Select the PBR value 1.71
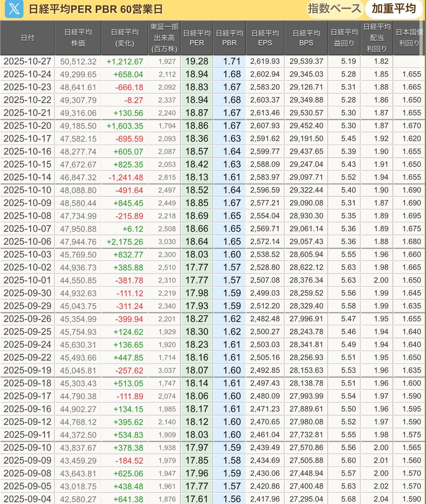 pyautogui.click(x=231, y=61)
